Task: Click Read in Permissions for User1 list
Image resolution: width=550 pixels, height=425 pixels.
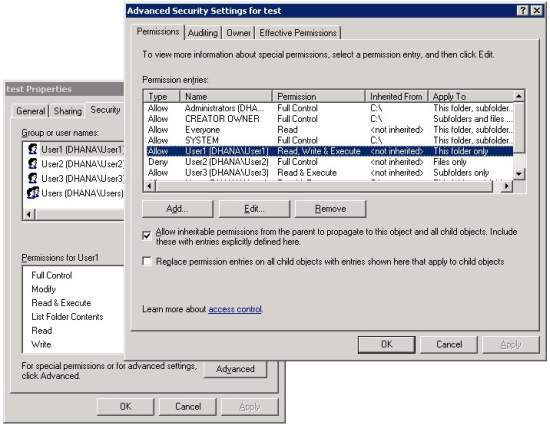Action: 42,330
